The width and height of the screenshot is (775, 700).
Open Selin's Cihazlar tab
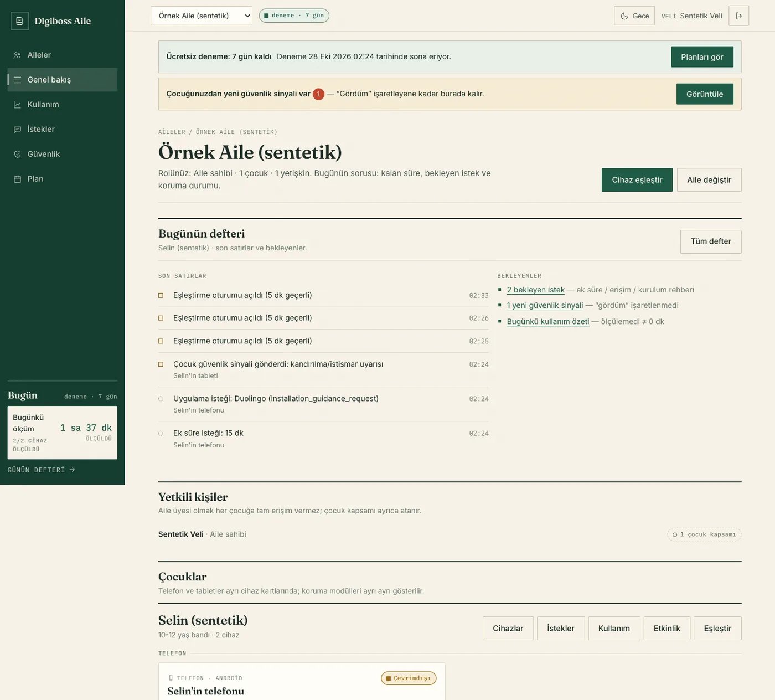click(x=508, y=629)
